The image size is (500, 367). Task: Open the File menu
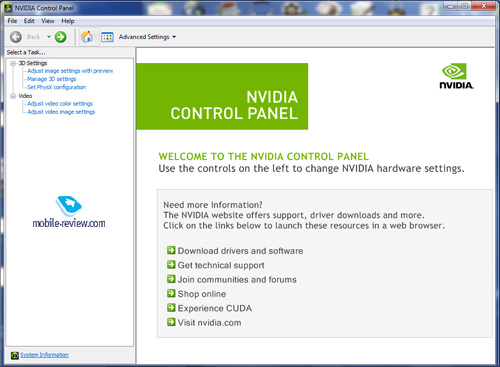click(x=12, y=21)
